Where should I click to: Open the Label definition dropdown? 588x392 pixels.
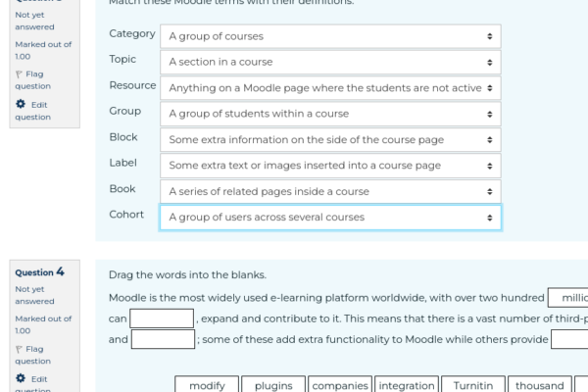click(x=330, y=166)
